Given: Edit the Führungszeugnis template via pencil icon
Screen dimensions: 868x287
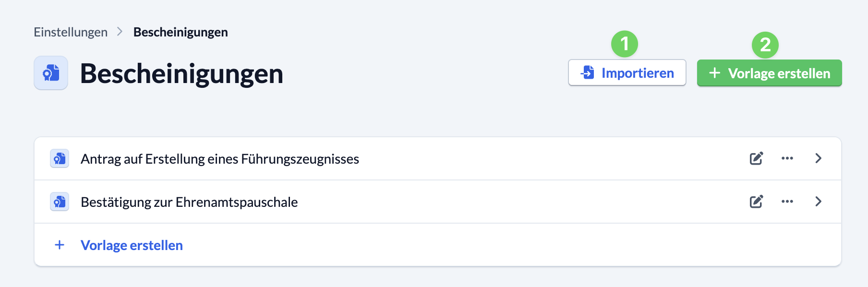Looking at the screenshot, I should pos(757,158).
